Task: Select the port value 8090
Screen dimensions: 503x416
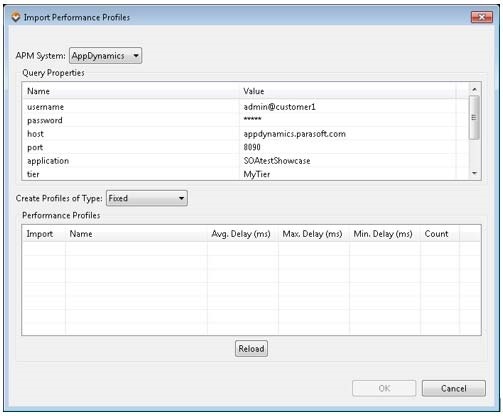Action: click(348, 147)
